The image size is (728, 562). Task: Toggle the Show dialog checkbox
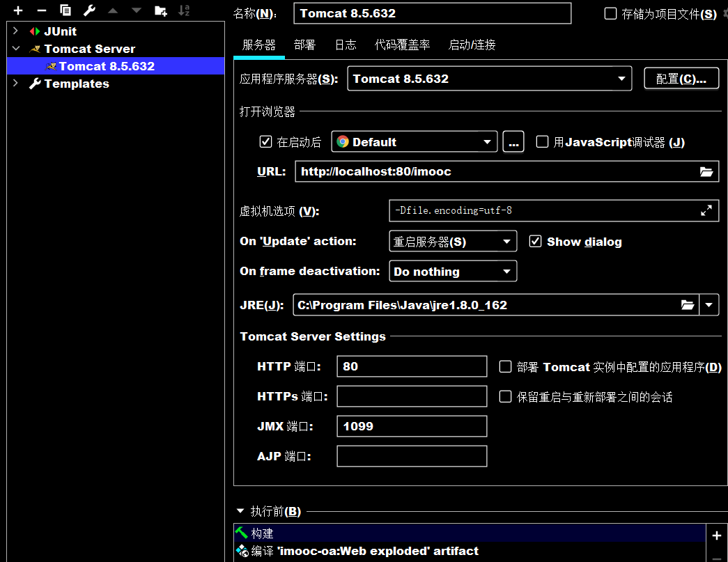535,242
